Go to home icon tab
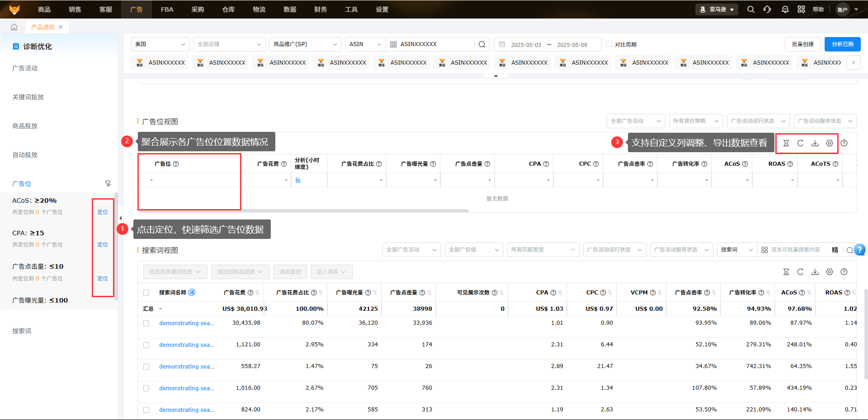Image resolution: width=868 pixels, height=420 pixels. tap(14, 27)
